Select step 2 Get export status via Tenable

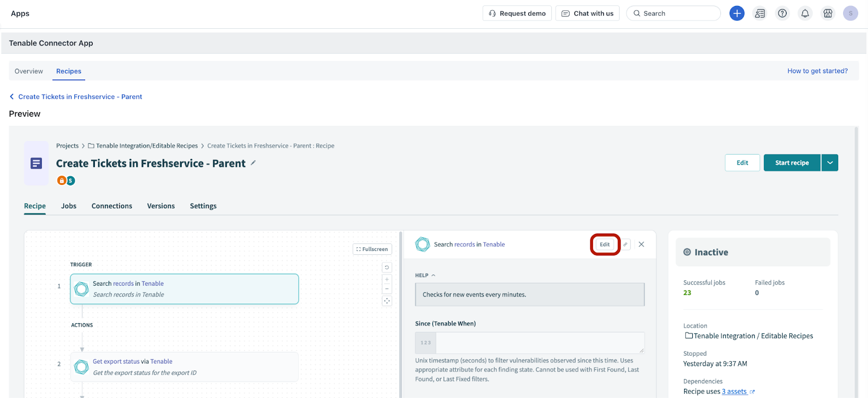(184, 367)
